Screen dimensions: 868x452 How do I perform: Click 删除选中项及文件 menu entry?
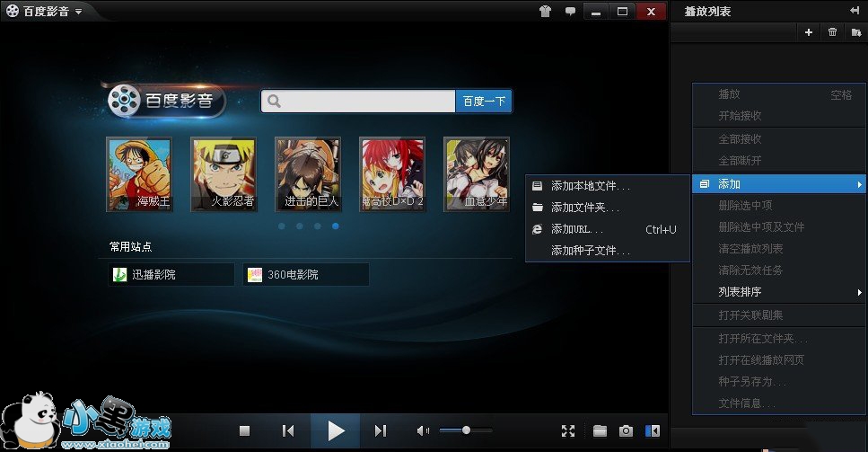(x=779, y=227)
